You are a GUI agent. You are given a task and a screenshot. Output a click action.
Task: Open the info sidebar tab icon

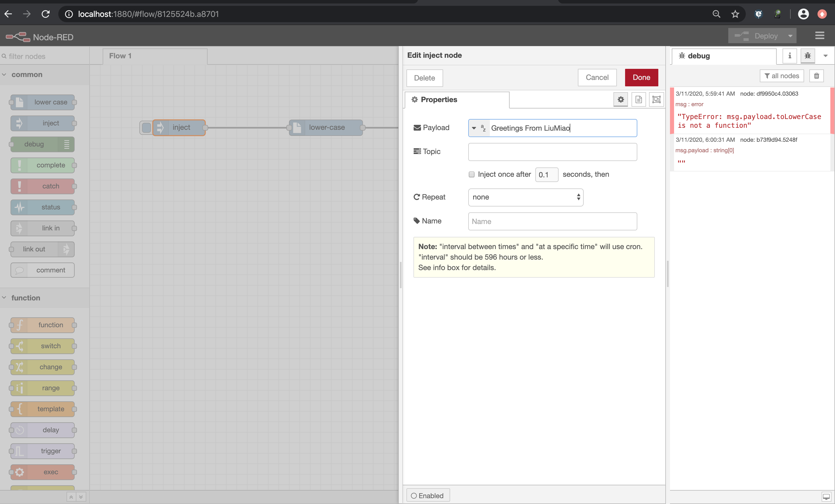790,56
